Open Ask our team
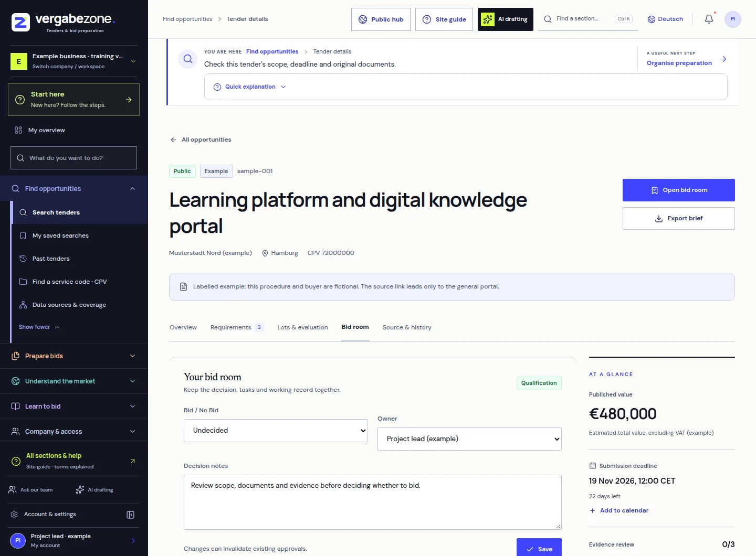Screen dimensions: 756x556 point(31,490)
